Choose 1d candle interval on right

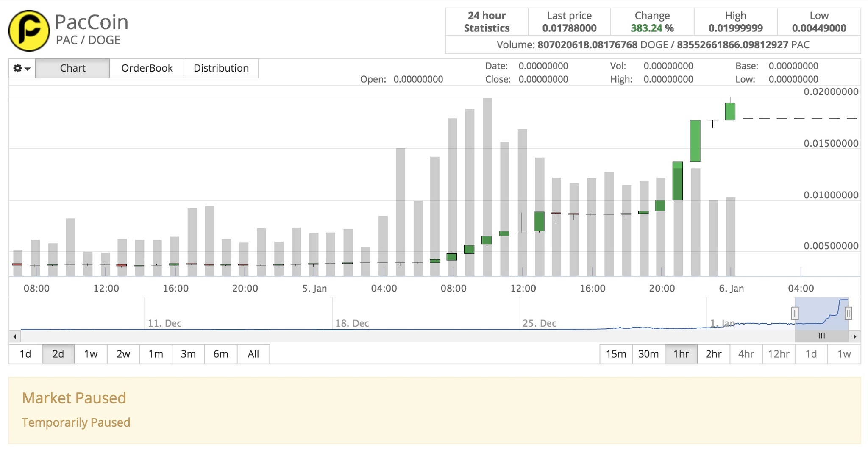(x=811, y=354)
